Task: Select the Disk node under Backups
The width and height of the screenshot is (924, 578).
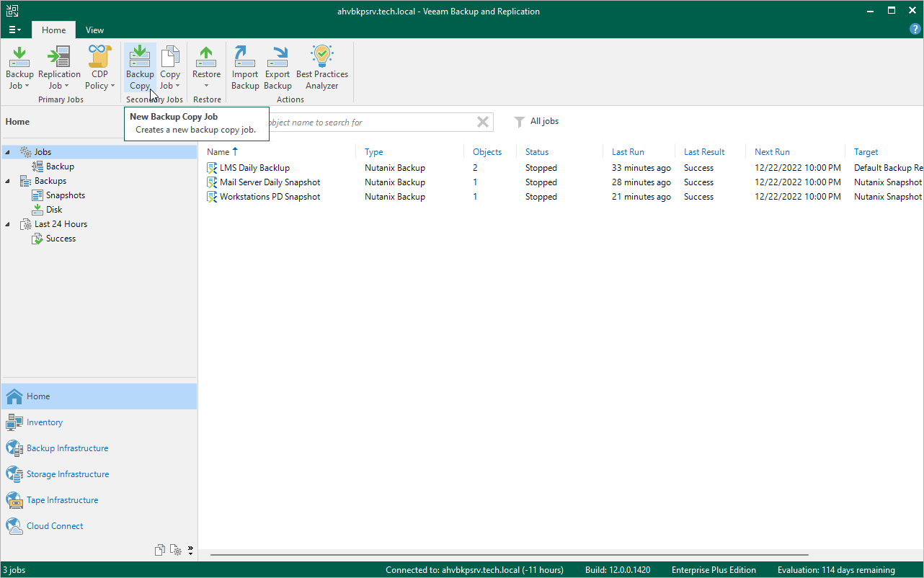Action: tap(54, 210)
